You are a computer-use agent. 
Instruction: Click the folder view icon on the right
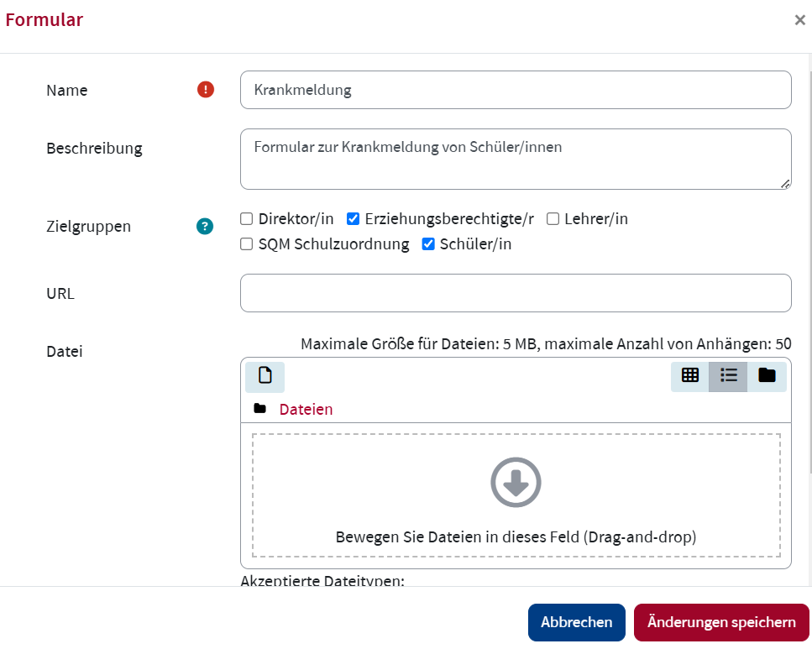click(x=767, y=377)
